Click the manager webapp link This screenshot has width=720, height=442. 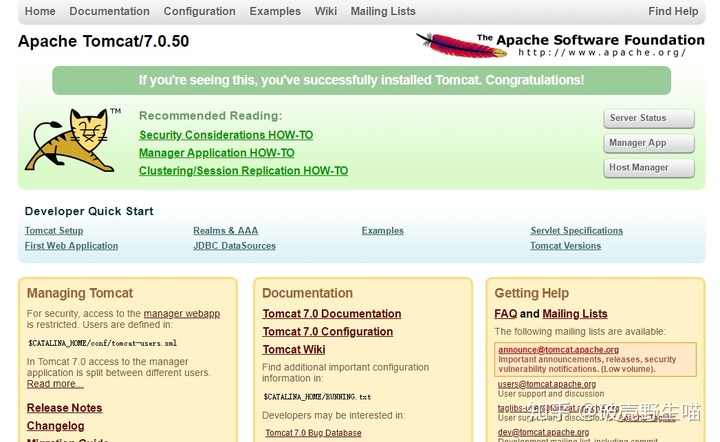pos(181,313)
